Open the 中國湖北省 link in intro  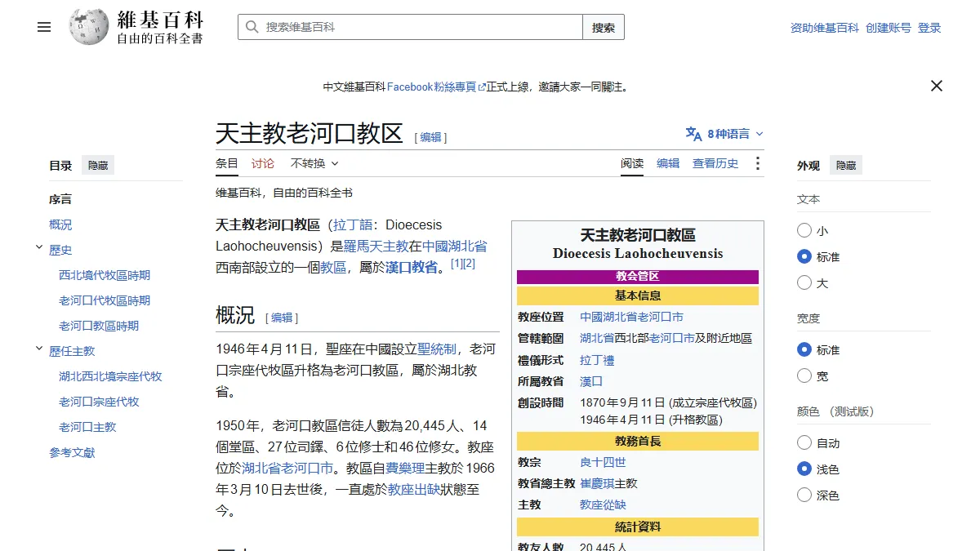(x=455, y=246)
